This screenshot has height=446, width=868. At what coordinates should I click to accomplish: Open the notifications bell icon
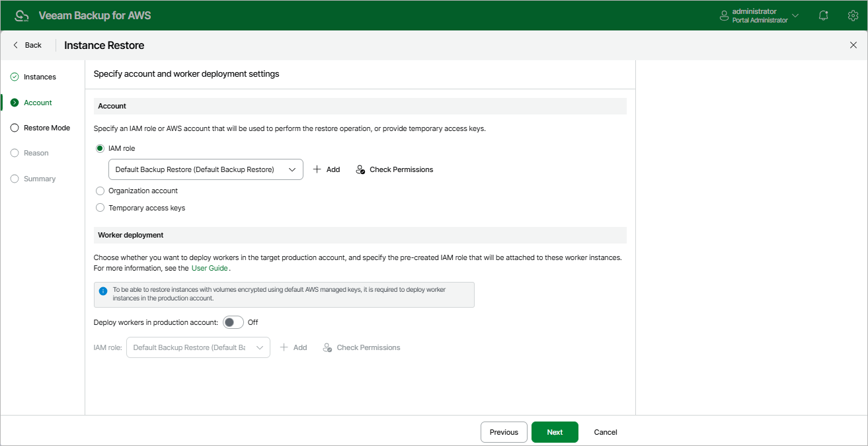(824, 15)
